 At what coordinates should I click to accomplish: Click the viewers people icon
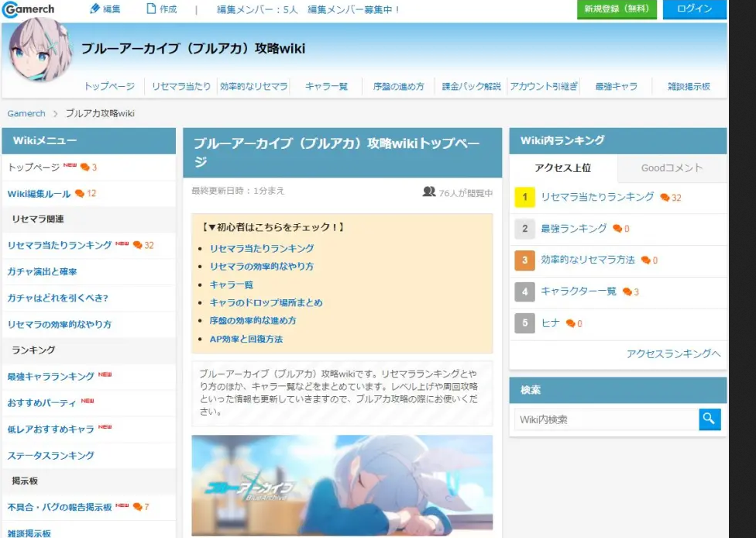[428, 191]
